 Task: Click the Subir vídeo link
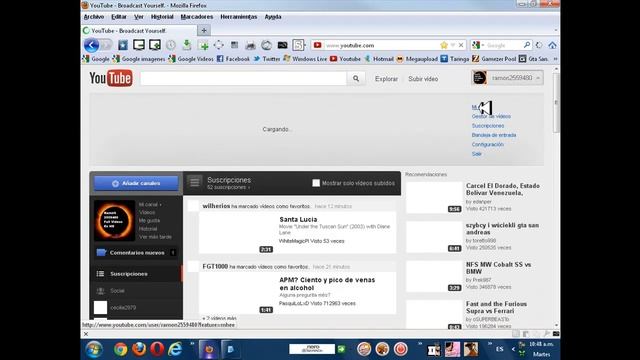423,79
